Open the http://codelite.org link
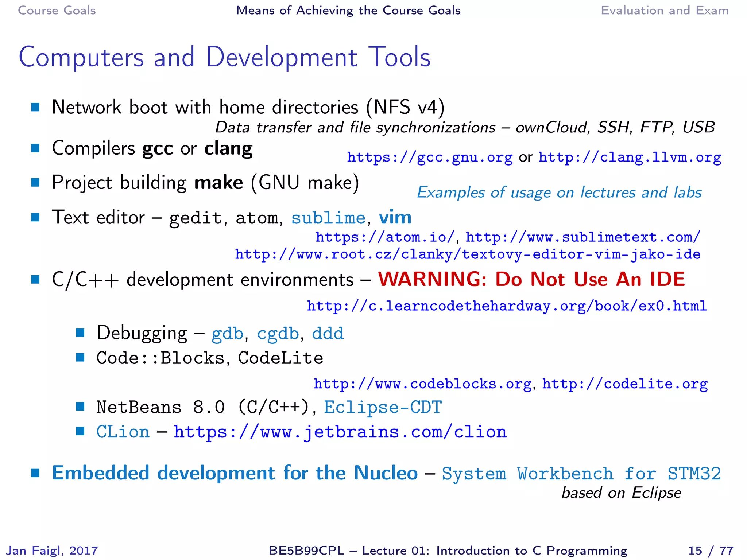Screen dimensions: 747x560 point(625,384)
